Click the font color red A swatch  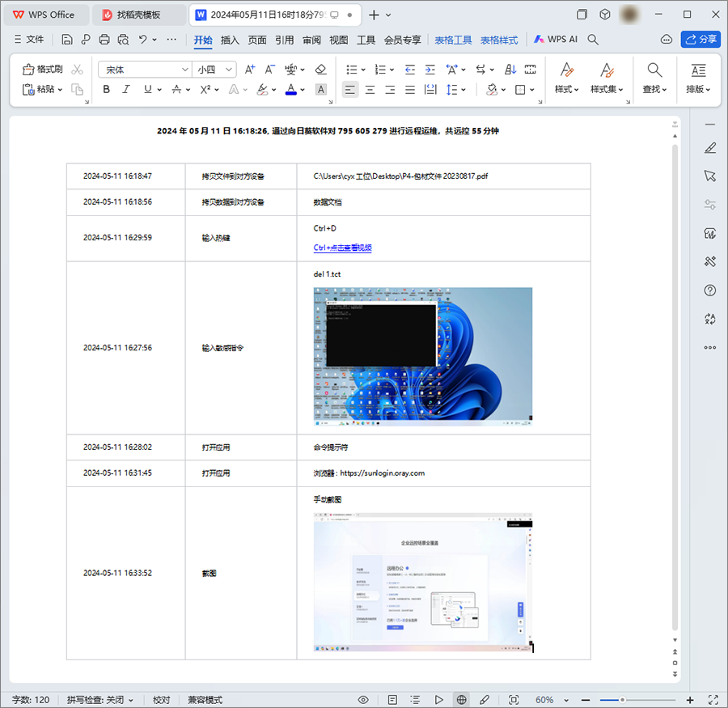(290, 89)
